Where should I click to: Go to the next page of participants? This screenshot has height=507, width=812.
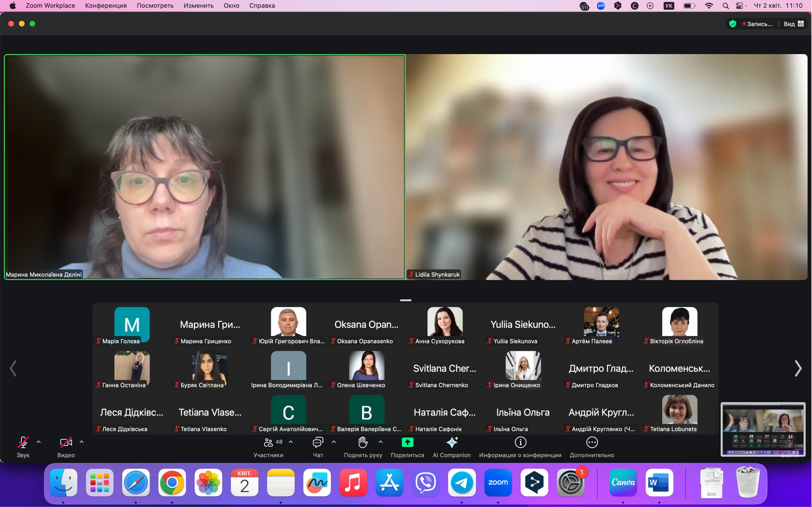pos(798,368)
